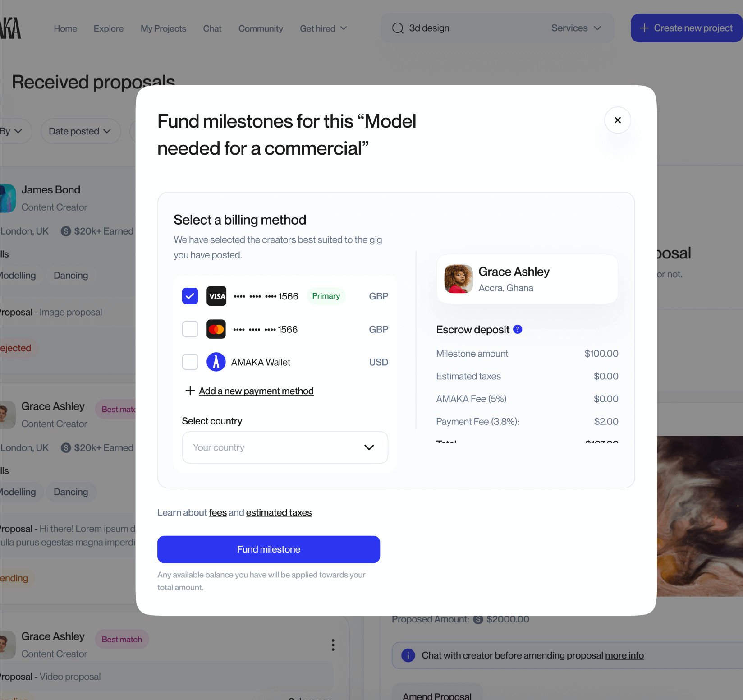Follow the estimated taxes link
The image size is (743, 700).
[279, 512]
